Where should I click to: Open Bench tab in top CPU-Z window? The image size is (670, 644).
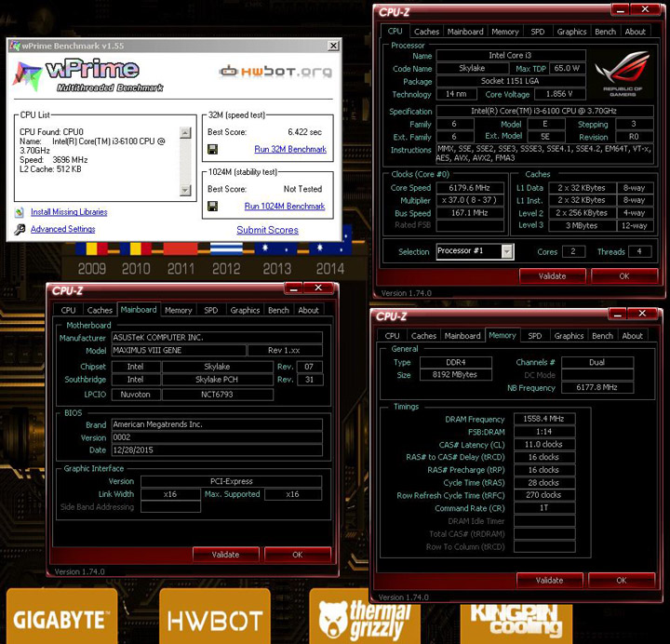tap(605, 32)
